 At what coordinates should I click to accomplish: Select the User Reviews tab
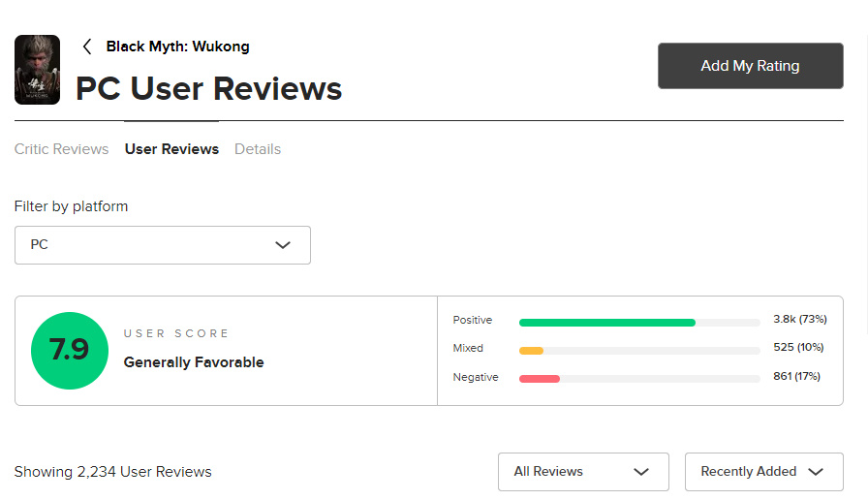pyautogui.click(x=171, y=149)
